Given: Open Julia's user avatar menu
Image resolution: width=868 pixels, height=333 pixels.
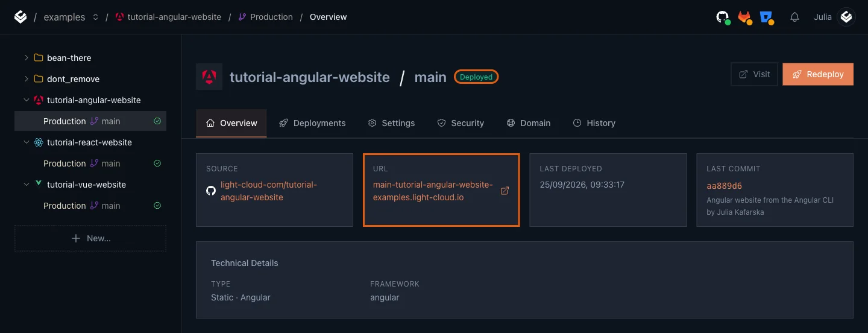Looking at the screenshot, I should click(x=847, y=17).
